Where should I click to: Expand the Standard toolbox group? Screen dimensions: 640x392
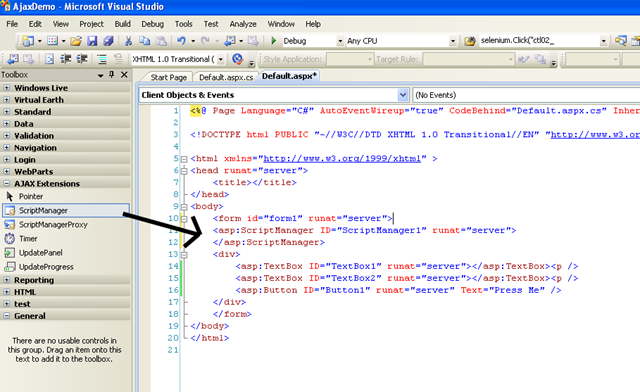[x=7, y=111]
